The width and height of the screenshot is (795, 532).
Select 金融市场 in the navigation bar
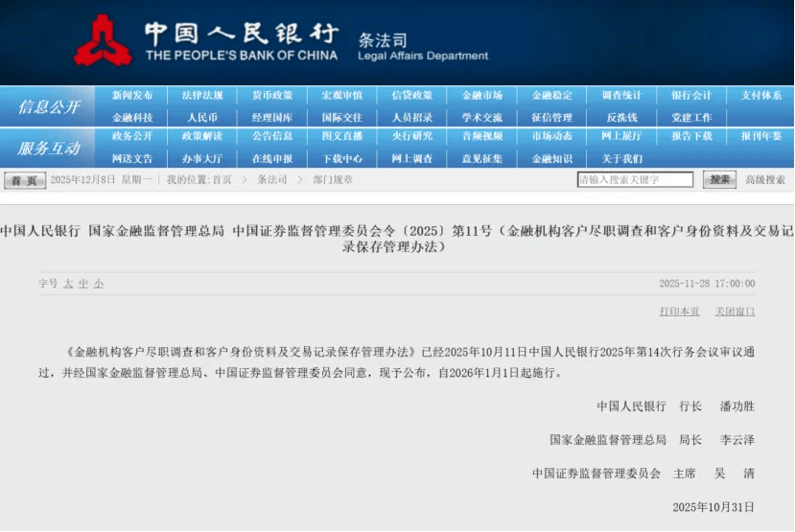coord(481,96)
